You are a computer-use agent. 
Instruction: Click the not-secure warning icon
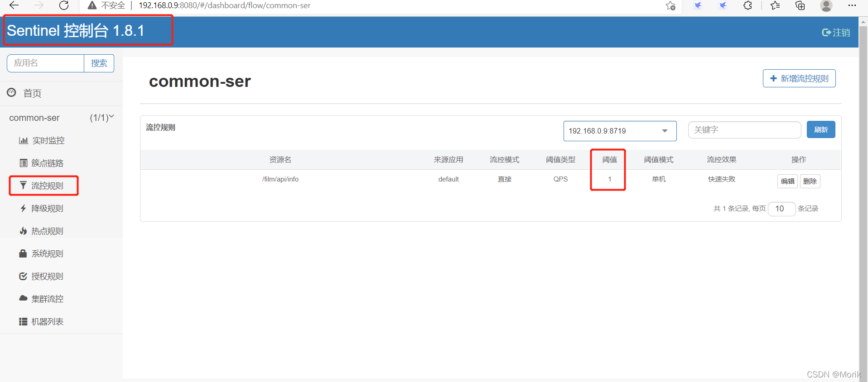pyautogui.click(x=92, y=5)
